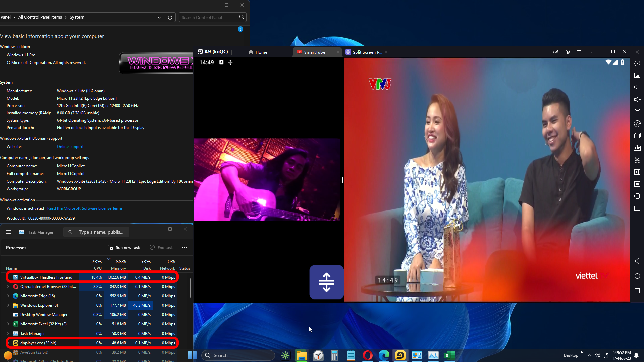Screen dimensions: 644x362
Task: Open Task Manager hamburger navigation menu
Action: coord(8,232)
